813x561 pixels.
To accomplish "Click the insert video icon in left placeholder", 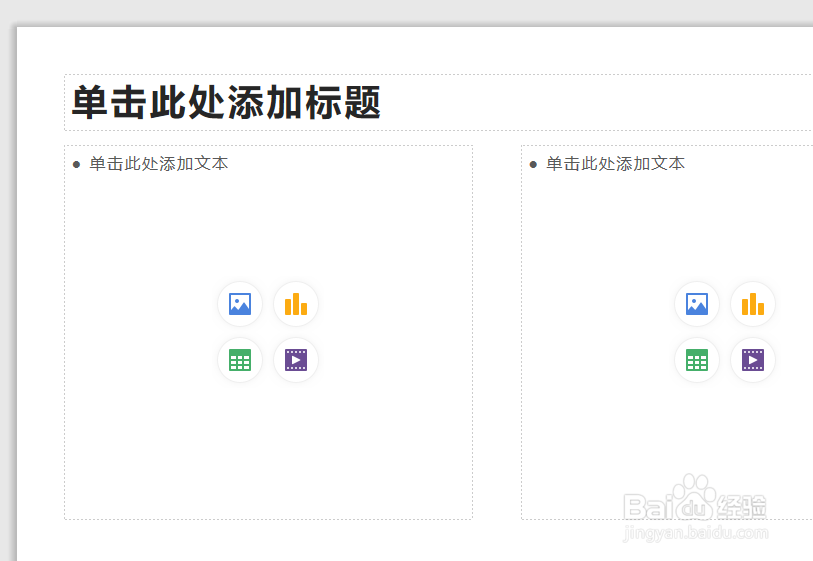I will (x=296, y=360).
